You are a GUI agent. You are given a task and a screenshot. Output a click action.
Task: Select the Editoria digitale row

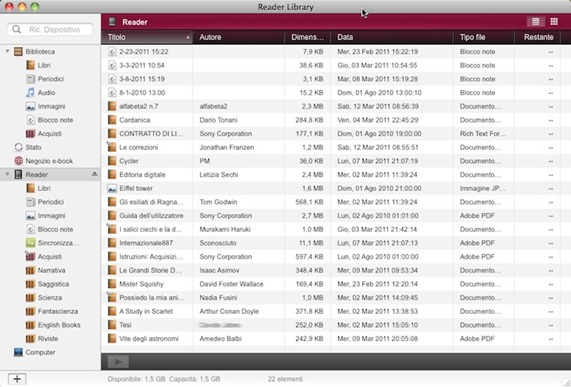click(x=336, y=174)
